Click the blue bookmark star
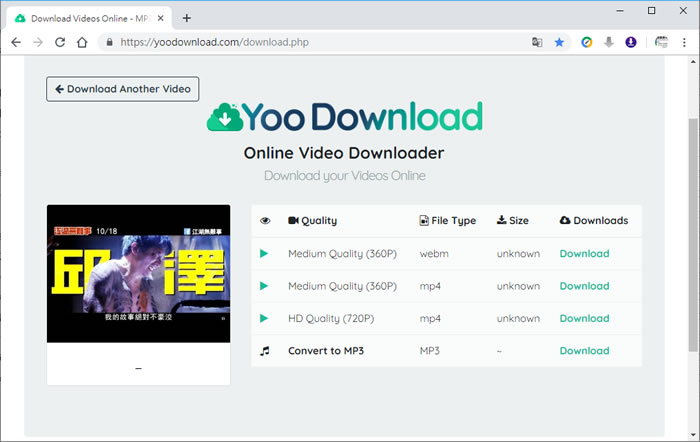The width and height of the screenshot is (700, 442). pyautogui.click(x=559, y=42)
